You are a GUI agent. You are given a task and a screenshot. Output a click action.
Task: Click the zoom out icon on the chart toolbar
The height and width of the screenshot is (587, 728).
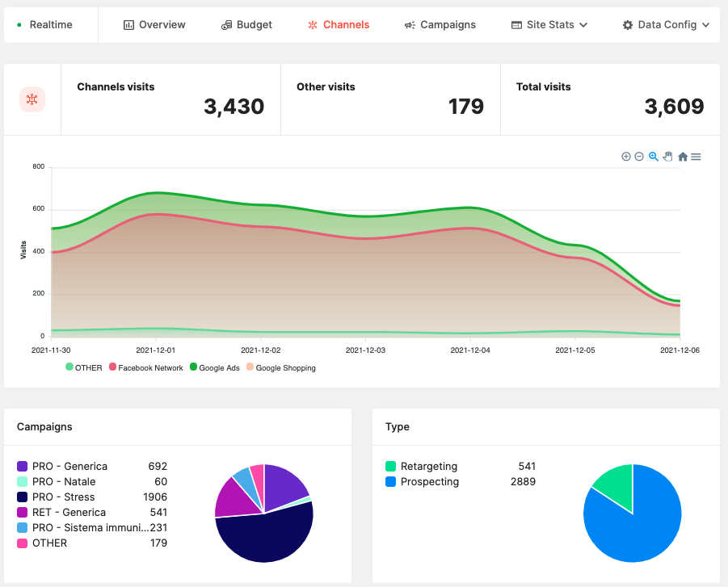point(638,157)
